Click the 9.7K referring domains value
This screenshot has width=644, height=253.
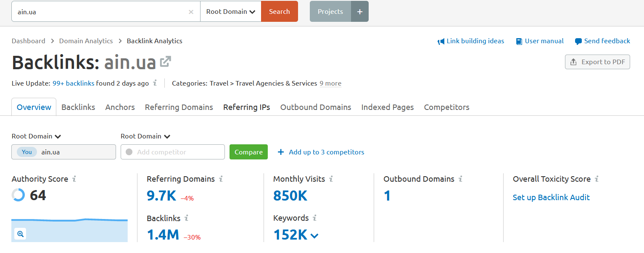point(161,195)
